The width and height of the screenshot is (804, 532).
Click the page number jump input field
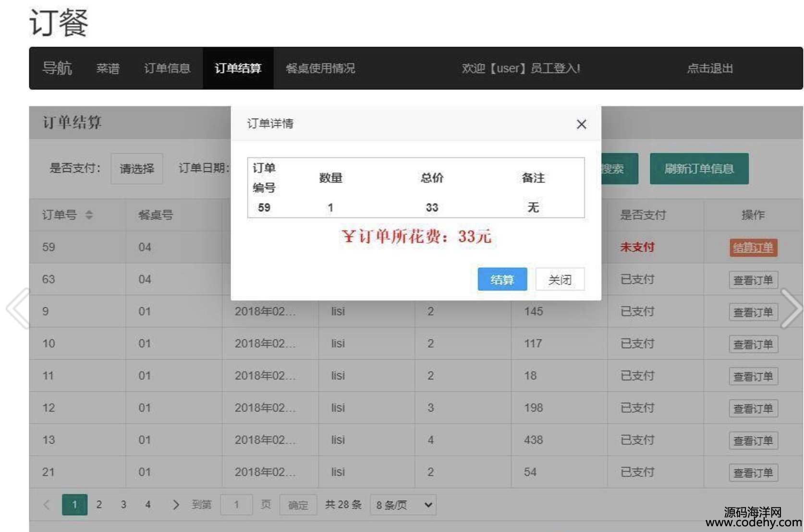pos(236,505)
